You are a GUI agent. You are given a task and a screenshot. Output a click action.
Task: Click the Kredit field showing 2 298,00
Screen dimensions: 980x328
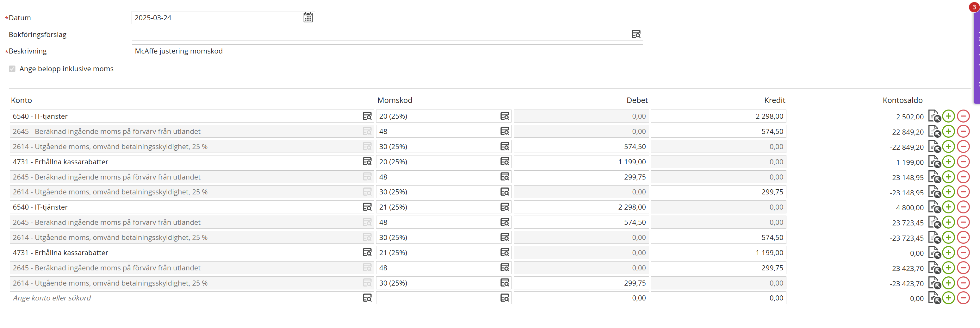pyautogui.click(x=718, y=116)
